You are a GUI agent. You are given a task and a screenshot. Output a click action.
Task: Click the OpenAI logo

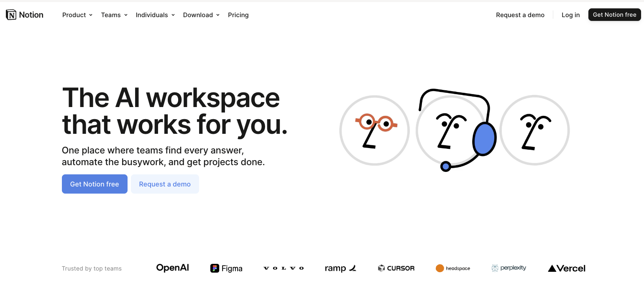pos(172,268)
